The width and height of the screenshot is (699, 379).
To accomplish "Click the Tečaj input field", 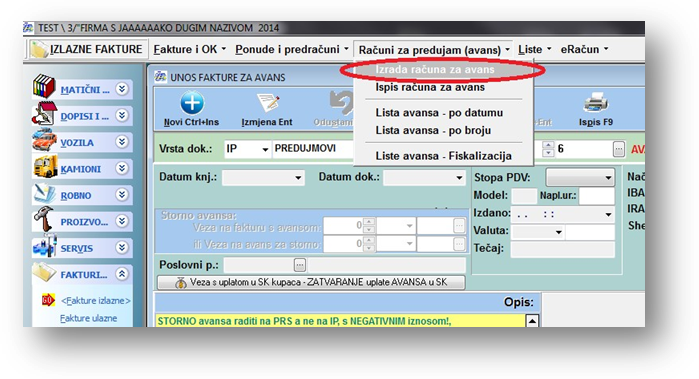I will (563, 249).
